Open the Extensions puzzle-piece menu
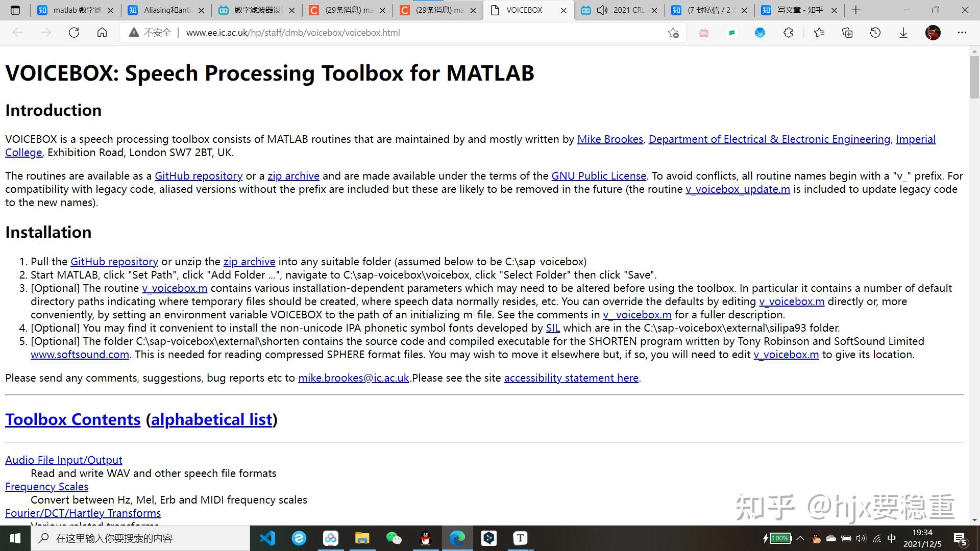Screen dimensions: 980x551 pos(788,32)
